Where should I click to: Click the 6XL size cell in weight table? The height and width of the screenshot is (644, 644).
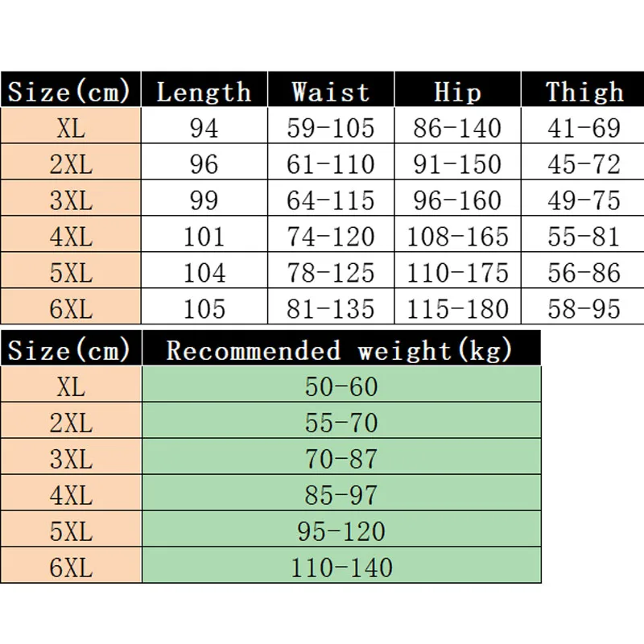(71, 565)
